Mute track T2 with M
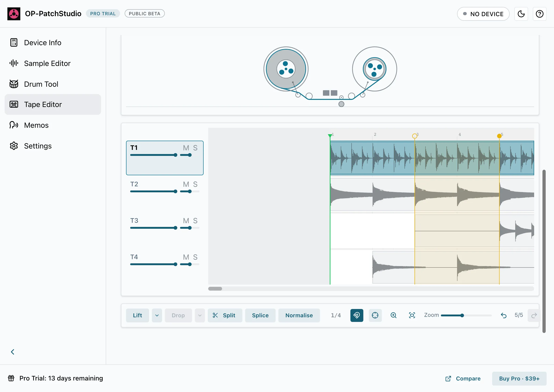 [x=186, y=184]
